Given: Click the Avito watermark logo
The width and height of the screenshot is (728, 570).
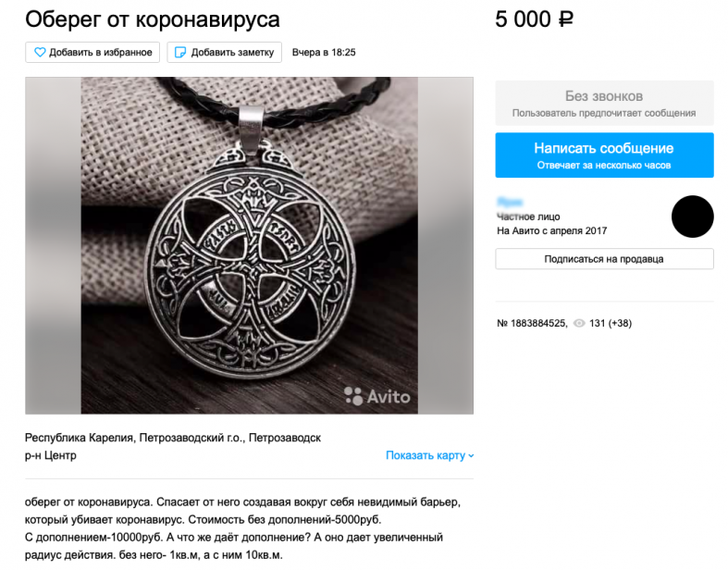Looking at the screenshot, I should [377, 396].
